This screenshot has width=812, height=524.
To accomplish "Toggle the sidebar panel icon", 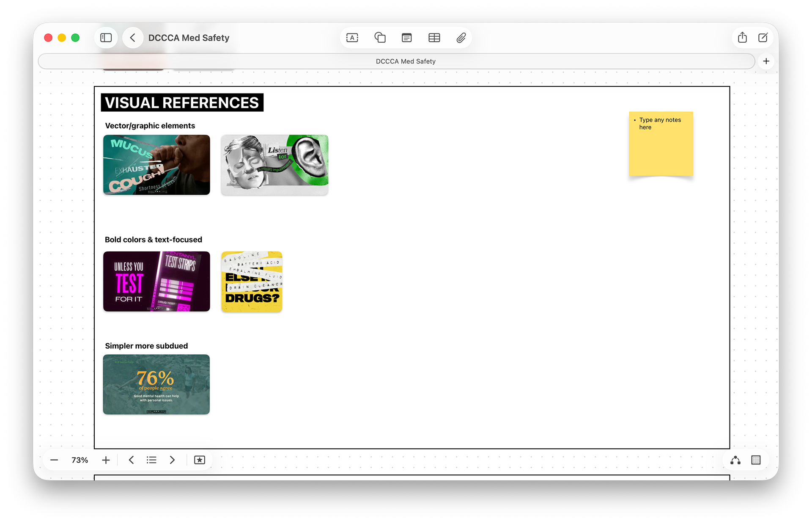I will 106,38.
